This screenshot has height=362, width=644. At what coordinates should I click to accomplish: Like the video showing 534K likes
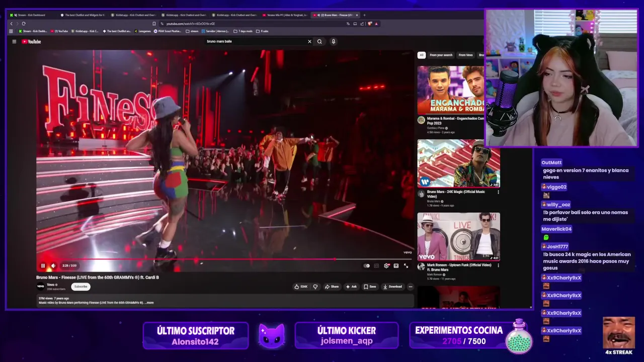pos(301,287)
